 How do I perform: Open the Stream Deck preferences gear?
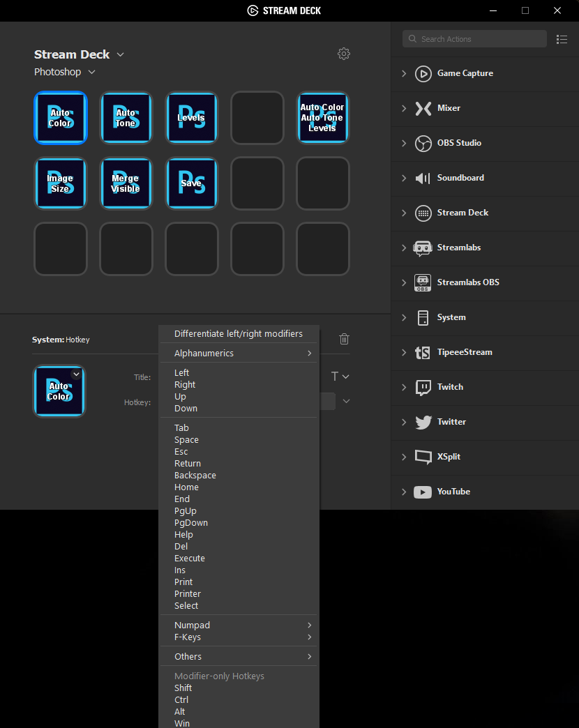[x=343, y=54]
